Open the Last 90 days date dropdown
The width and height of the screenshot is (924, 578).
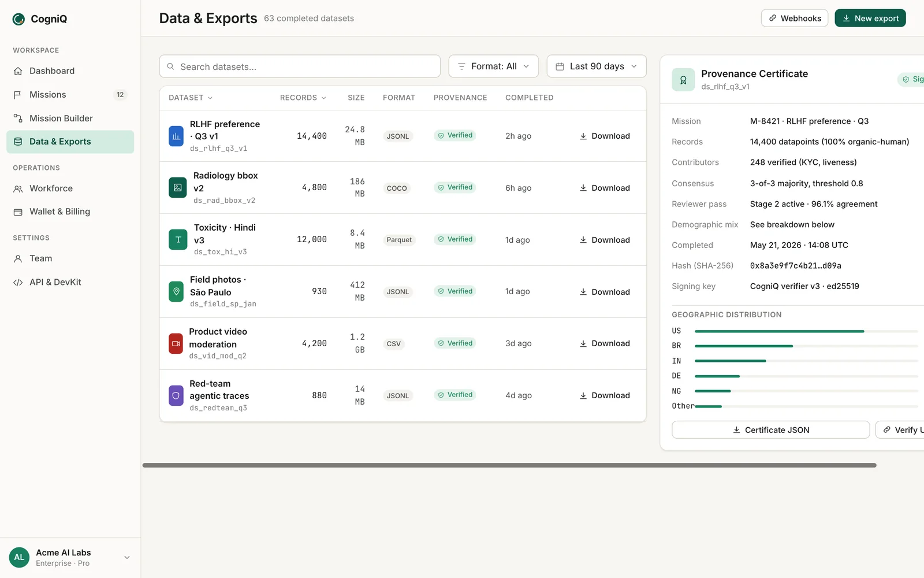[x=597, y=66]
